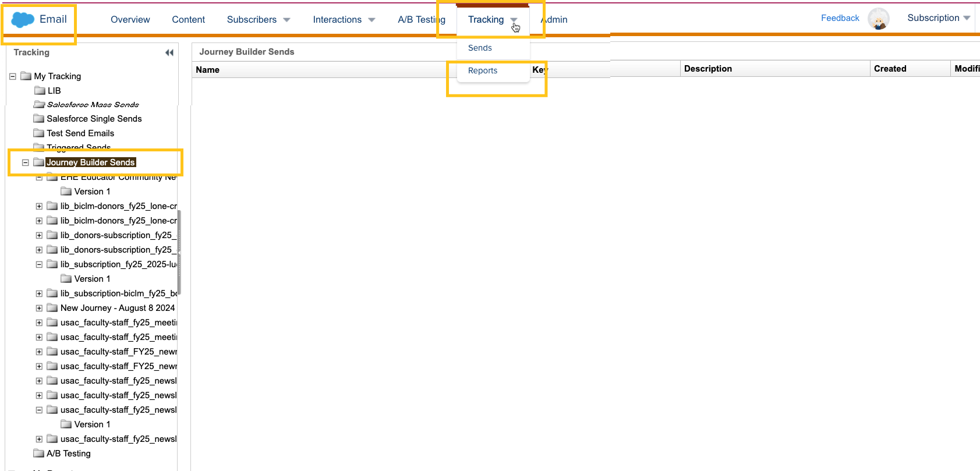This screenshot has height=471, width=980.
Task: Click the Salesforce cloud logo icon
Action: 23,20
